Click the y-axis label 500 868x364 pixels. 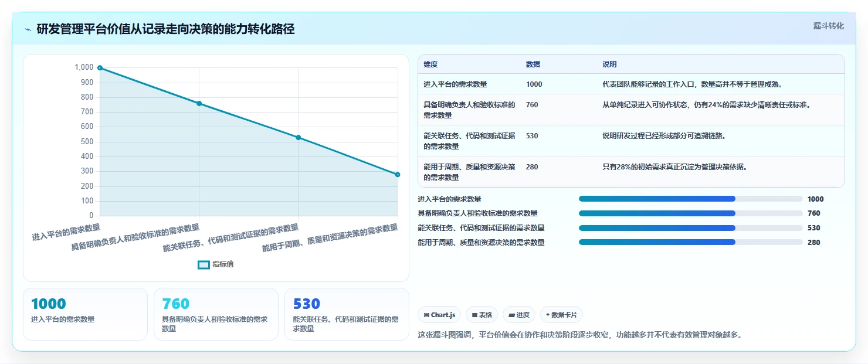pos(87,142)
